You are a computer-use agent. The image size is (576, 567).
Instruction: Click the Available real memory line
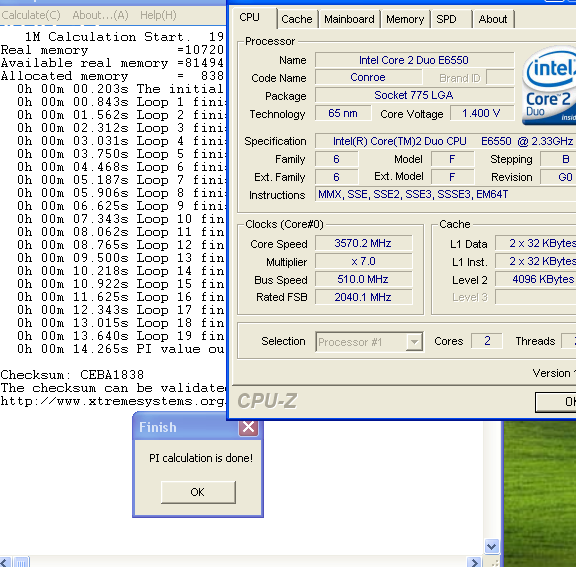[x=113, y=63]
